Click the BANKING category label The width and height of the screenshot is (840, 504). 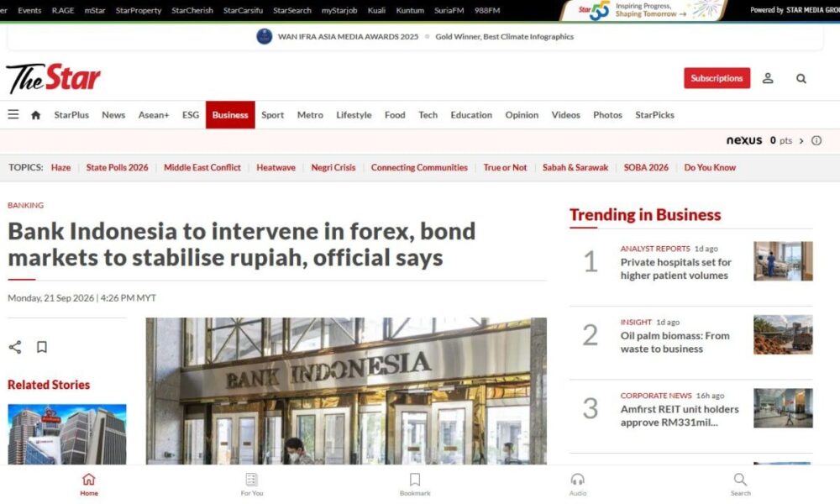[26, 205]
